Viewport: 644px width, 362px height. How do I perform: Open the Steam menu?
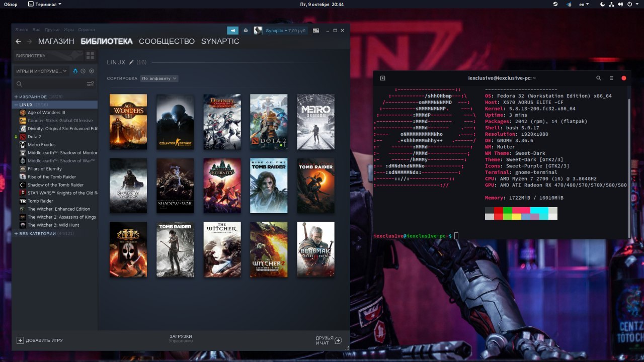point(21,30)
